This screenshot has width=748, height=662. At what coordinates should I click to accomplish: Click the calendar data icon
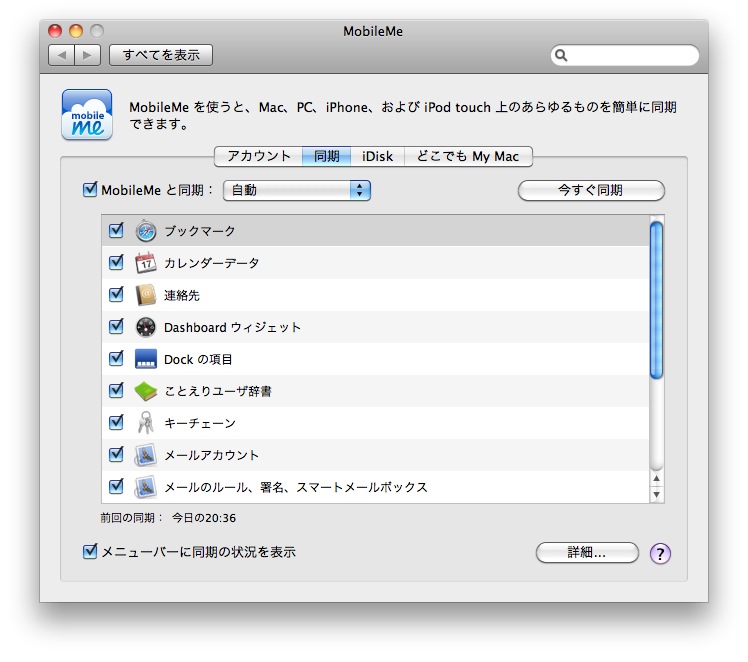(x=146, y=263)
